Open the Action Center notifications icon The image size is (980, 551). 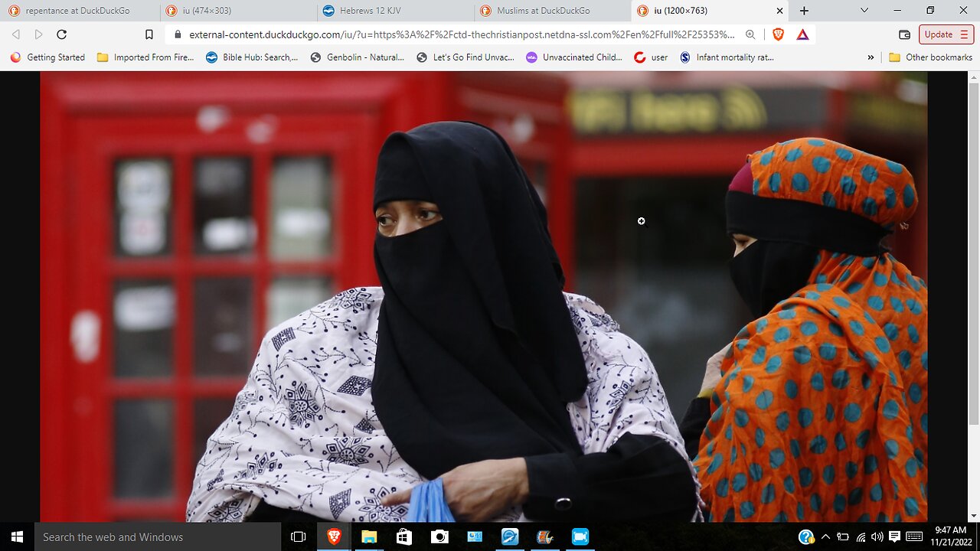(x=893, y=536)
